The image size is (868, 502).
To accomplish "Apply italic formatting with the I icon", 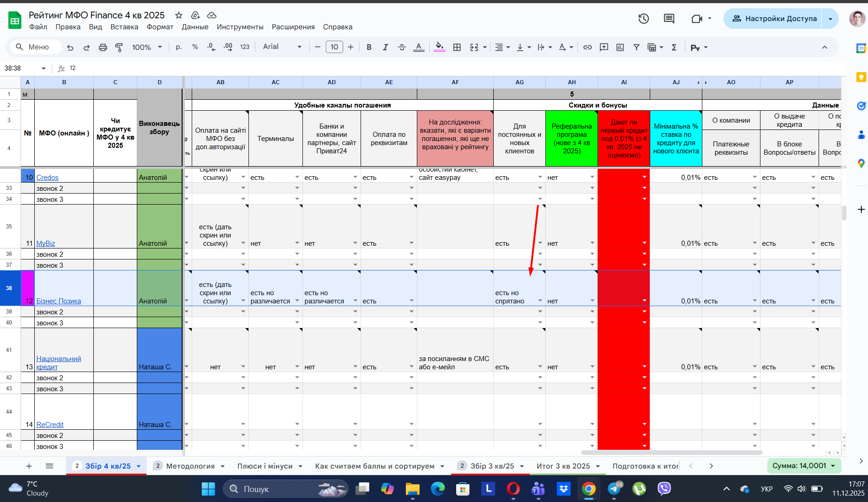I will click(385, 47).
